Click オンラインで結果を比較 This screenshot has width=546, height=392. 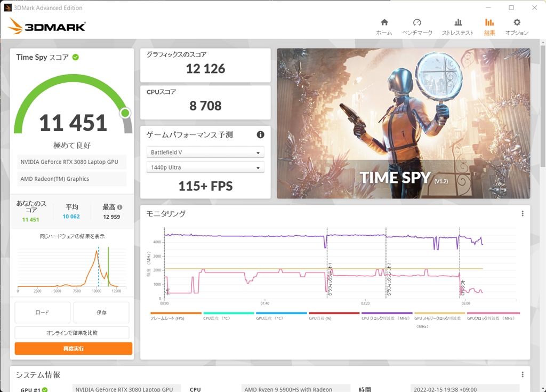point(72,332)
